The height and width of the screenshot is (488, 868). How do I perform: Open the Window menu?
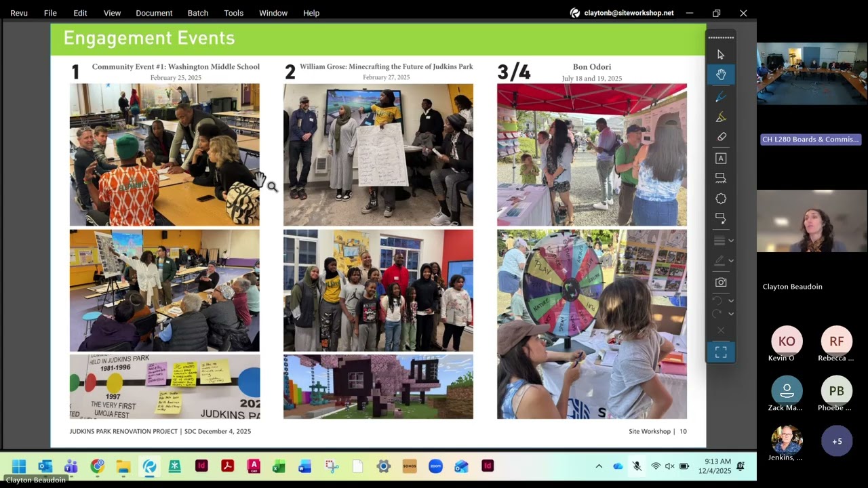click(273, 13)
